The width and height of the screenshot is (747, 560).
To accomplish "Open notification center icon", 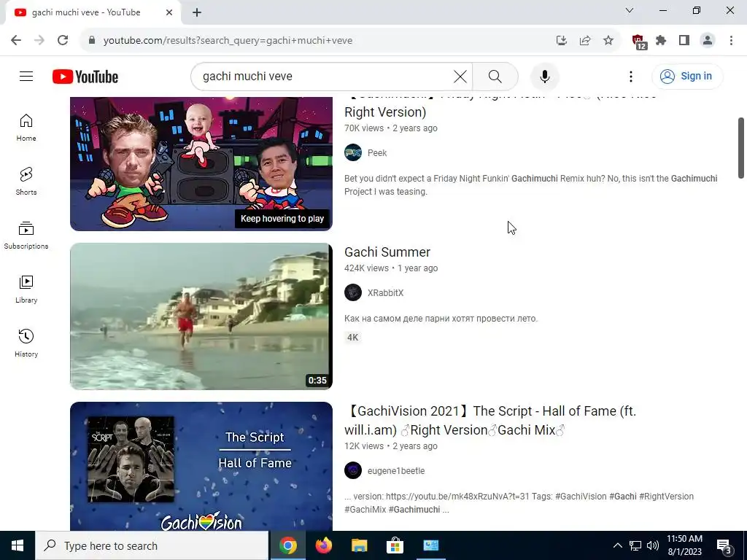I will click(724, 545).
